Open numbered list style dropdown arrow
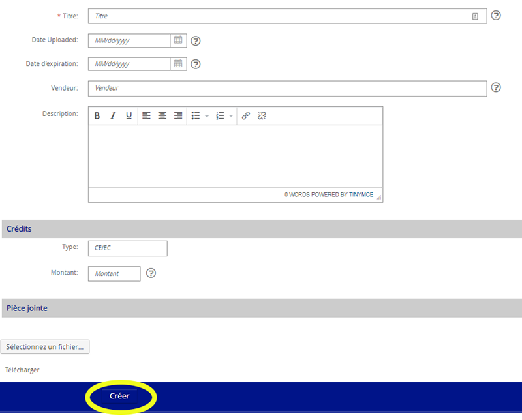This screenshot has width=522, height=420. point(231,116)
